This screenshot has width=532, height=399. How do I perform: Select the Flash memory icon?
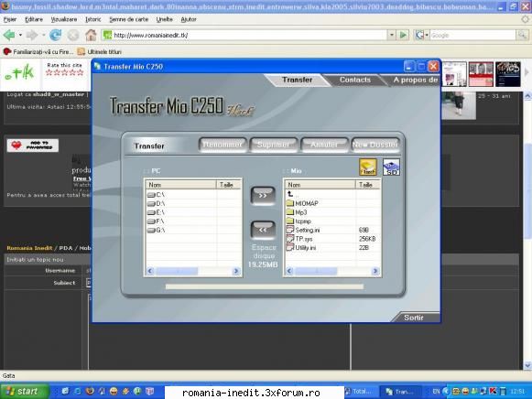click(x=368, y=167)
